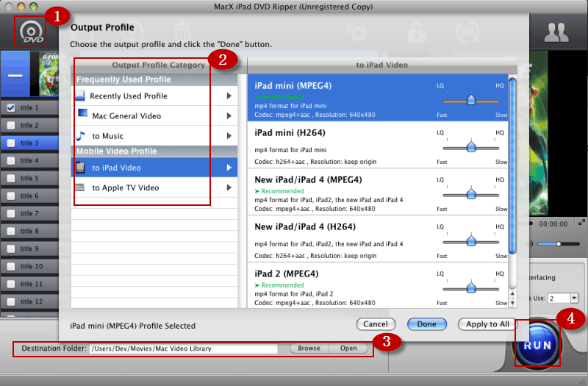Viewport: 588px width, 386px height.
Task: Check the title 4 checkbox
Action: click(x=11, y=160)
